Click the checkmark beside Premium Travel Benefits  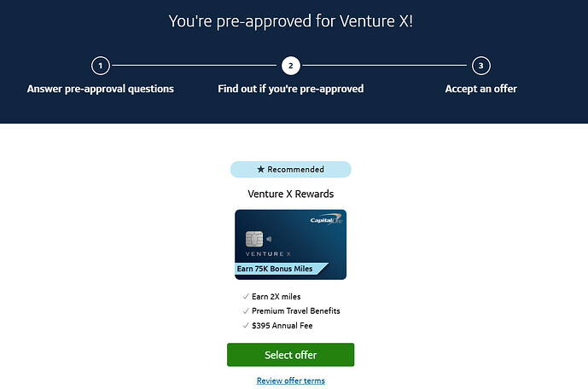(x=246, y=311)
